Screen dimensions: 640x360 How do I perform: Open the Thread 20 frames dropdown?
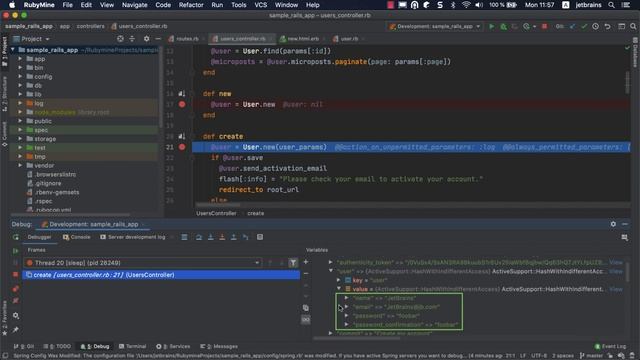142,263
